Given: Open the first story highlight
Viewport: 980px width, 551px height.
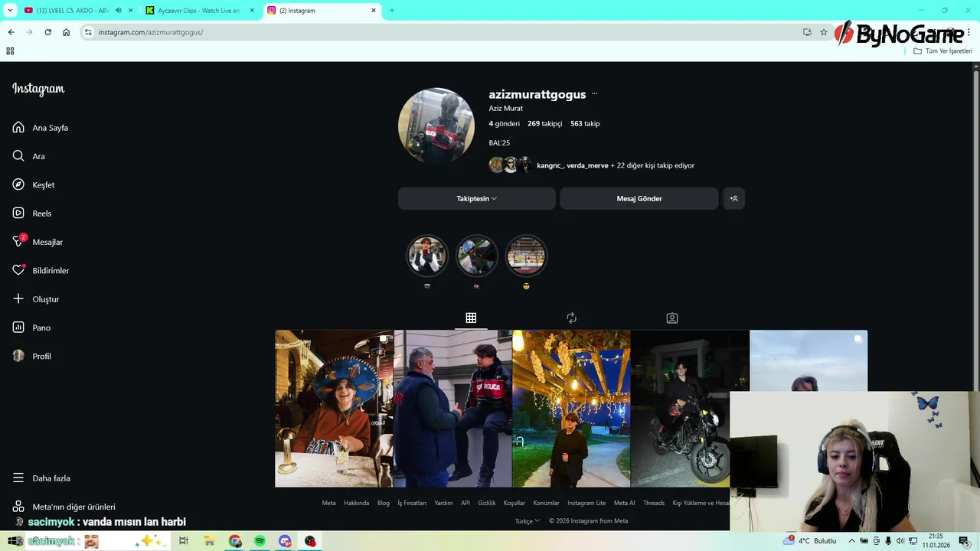Looking at the screenshot, I should click(427, 255).
